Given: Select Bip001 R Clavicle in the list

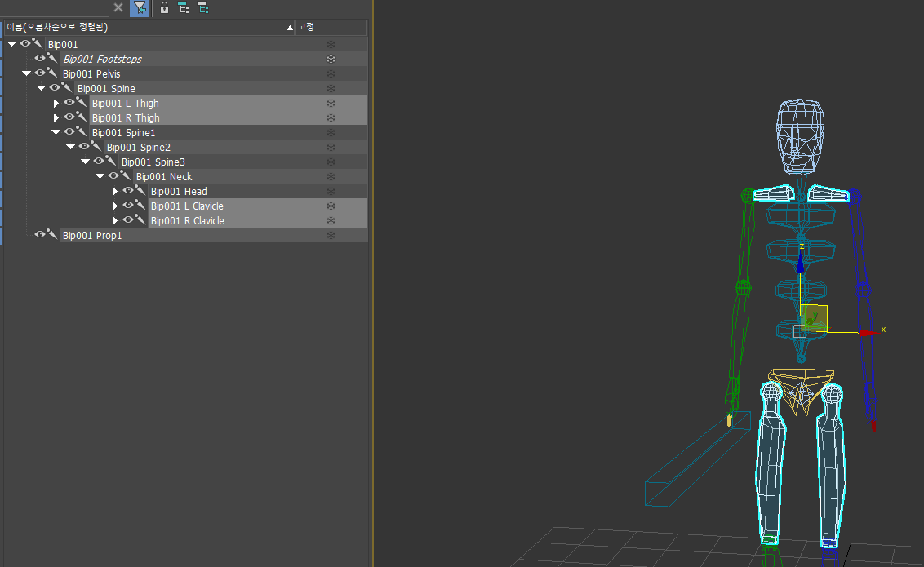Looking at the screenshot, I should [x=187, y=221].
